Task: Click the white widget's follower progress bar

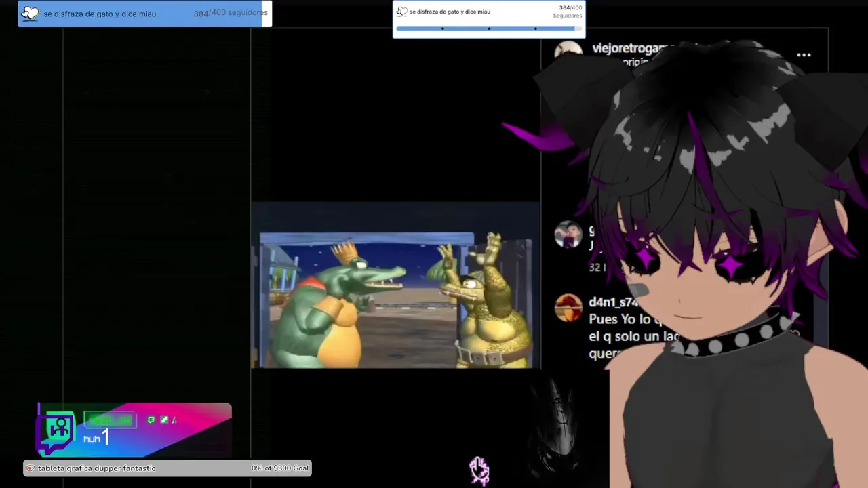Action: (x=488, y=28)
